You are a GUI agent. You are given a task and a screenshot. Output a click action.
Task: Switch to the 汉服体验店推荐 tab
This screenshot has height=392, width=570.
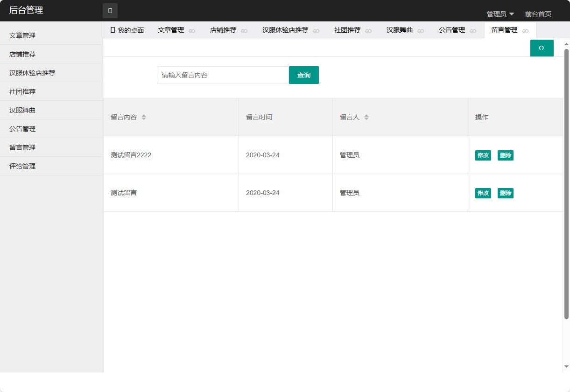(285, 29)
